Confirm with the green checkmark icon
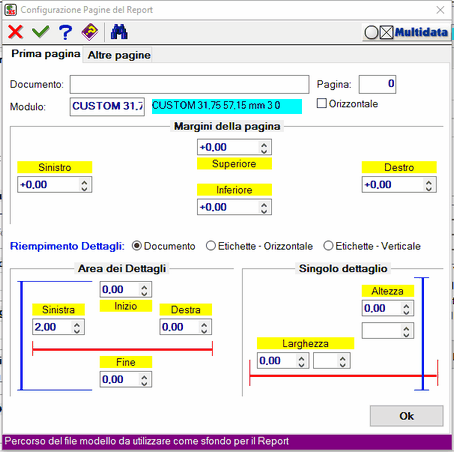This screenshot has width=454, height=452. (x=41, y=32)
